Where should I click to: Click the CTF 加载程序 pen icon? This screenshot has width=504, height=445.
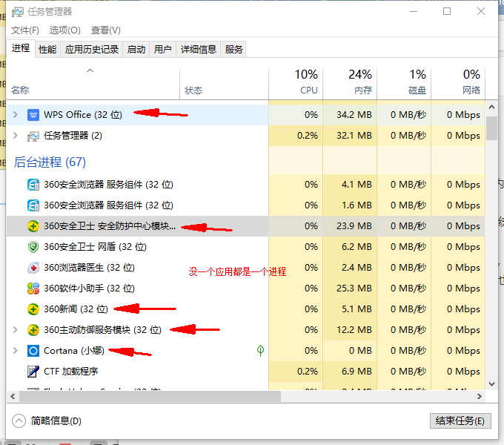(33, 372)
